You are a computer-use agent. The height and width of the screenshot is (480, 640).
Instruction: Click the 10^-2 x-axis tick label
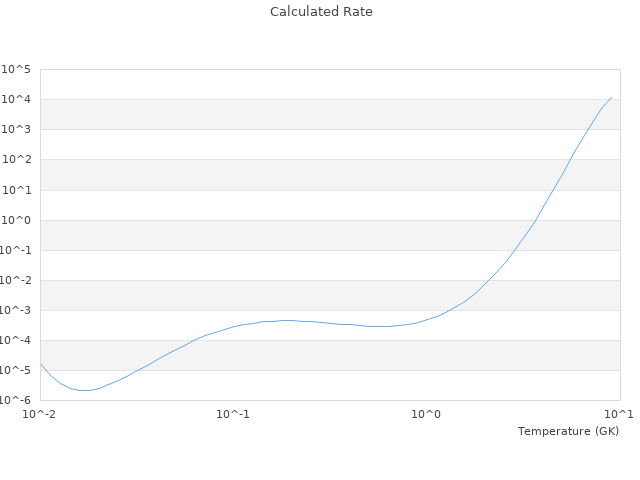tap(40, 414)
